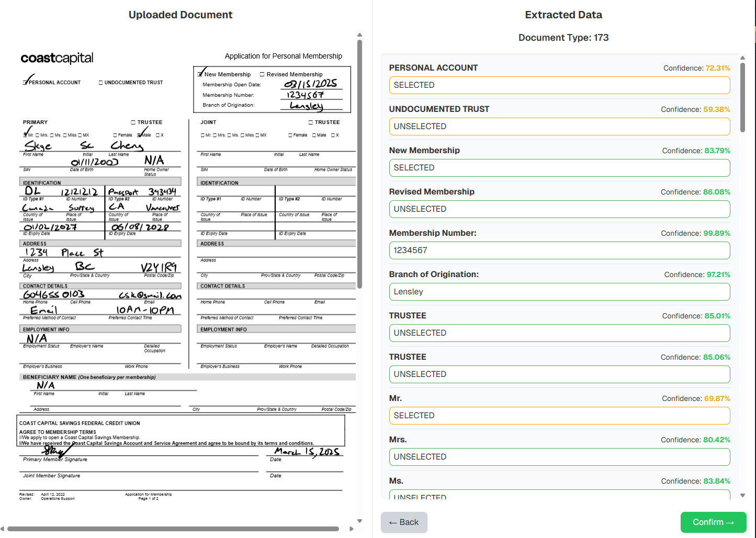Image resolution: width=756 pixels, height=538 pixels.
Task: Click the 'Confidence: 99.89%' text
Action: [x=696, y=233]
